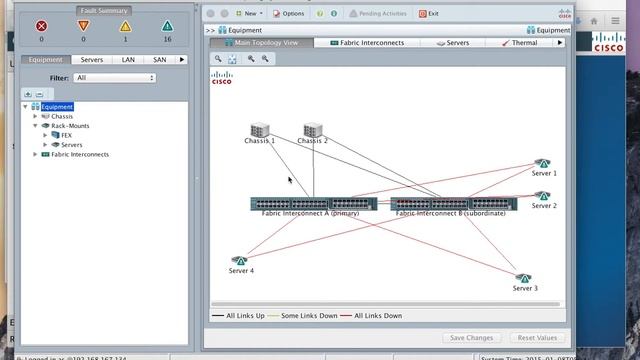
Task: Click the zoom in topology icon
Action: 251,59
